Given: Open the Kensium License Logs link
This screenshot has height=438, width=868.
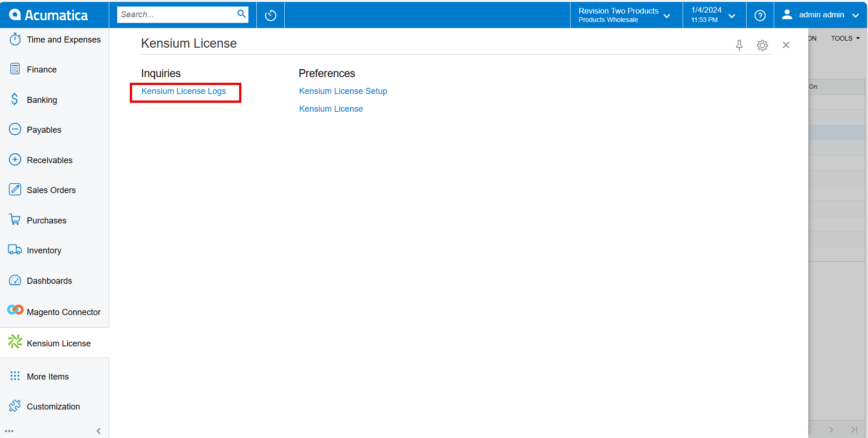Looking at the screenshot, I should [x=183, y=91].
